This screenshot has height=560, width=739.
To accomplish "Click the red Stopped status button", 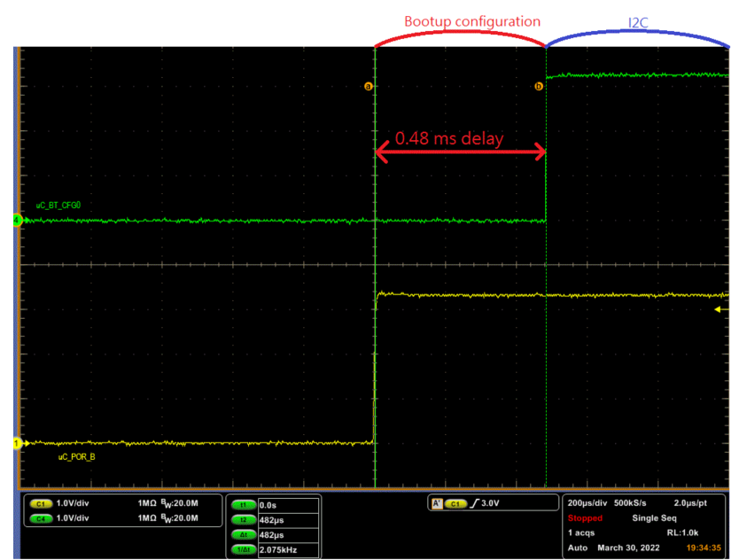I will tap(585, 518).
